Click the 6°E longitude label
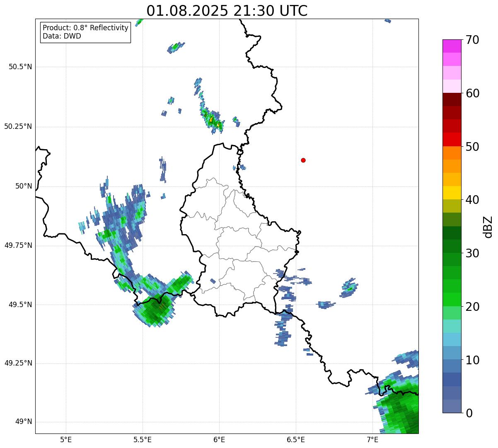 coord(219,440)
